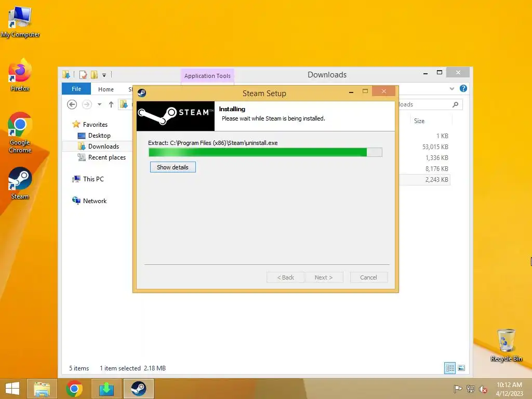
Task: Open the My Computer desktop icon
Action: tap(20, 22)
